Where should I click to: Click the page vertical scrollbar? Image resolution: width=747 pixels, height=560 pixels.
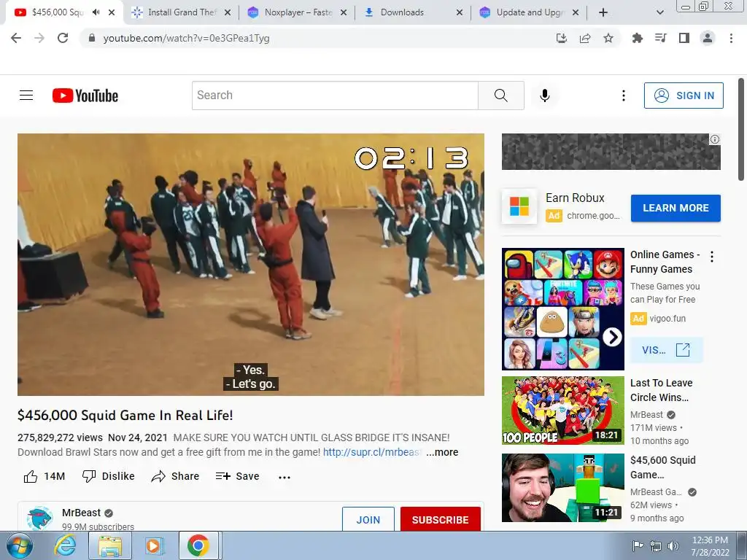click(741, 130)
